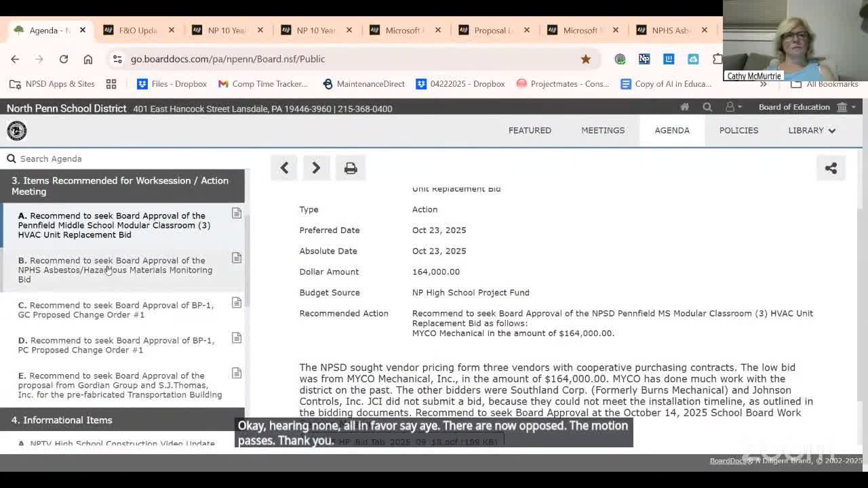Share the agenda item
The height and width of the screenshot is (488, 868).
831,168
